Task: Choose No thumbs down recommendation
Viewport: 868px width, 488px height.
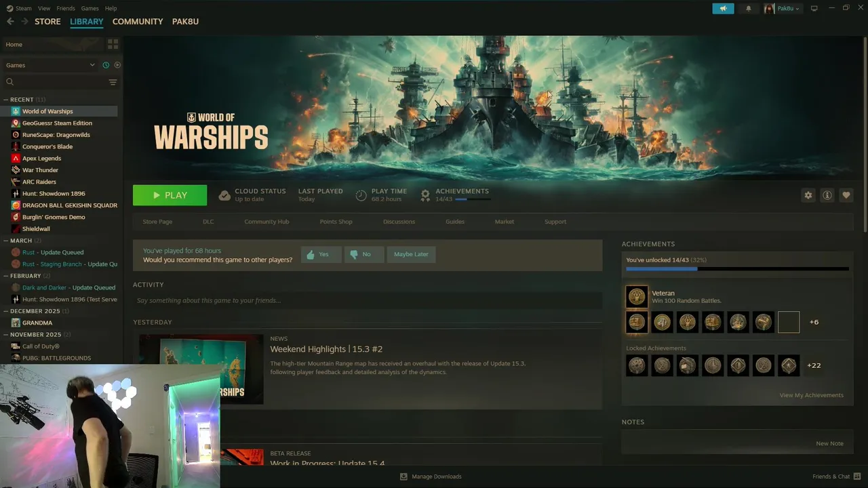Action: [363, 254]
